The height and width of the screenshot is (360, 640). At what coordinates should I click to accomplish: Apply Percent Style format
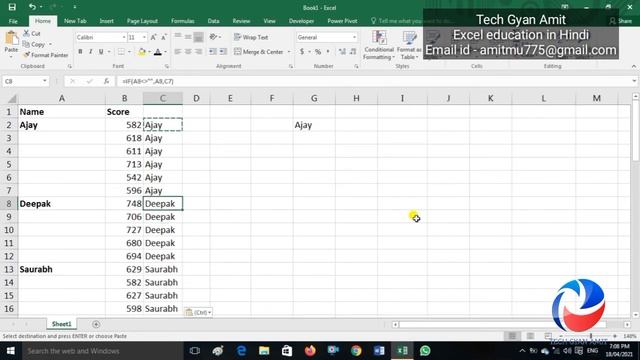[x=318, y=52]
